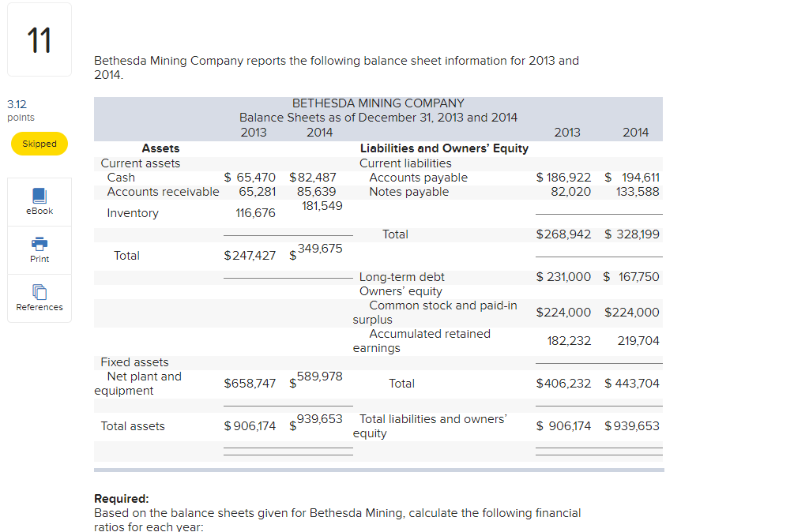This screenshot has width=809, height=532.
Task: Click accounts receivable 2013 value 65,281
Action: pyautogui.click(x=257, y=192)
